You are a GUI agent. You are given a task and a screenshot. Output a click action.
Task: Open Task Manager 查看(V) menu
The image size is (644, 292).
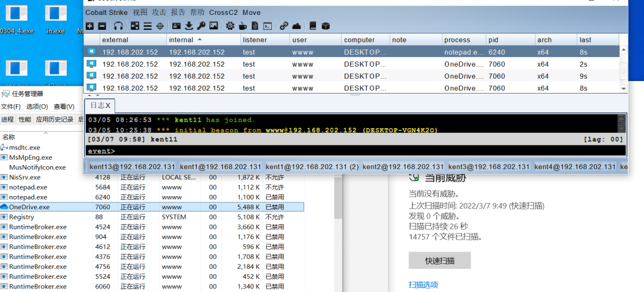coord(64,106)
